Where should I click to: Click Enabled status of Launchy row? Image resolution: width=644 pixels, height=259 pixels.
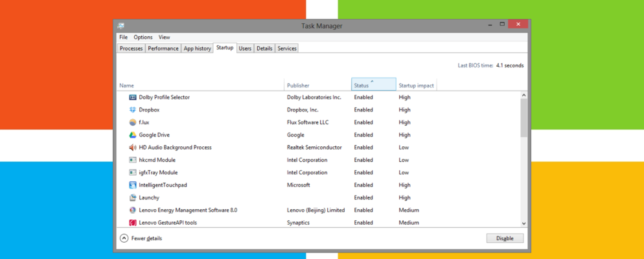(x=363, y=197)
